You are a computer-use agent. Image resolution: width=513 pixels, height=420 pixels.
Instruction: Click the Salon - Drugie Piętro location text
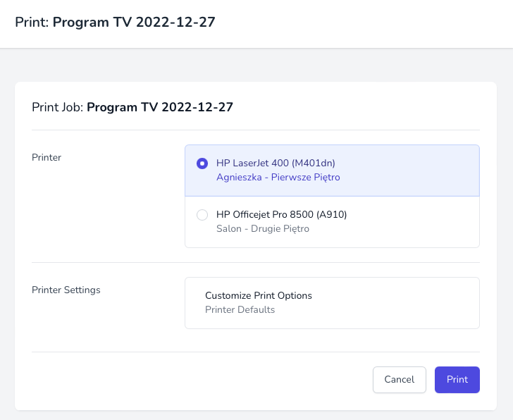pos(263,228)
